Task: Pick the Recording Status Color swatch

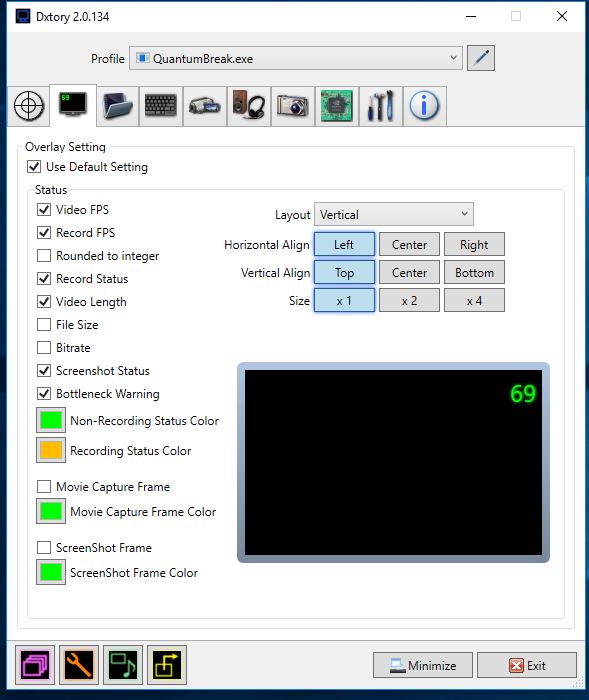Action: (51, 450)
